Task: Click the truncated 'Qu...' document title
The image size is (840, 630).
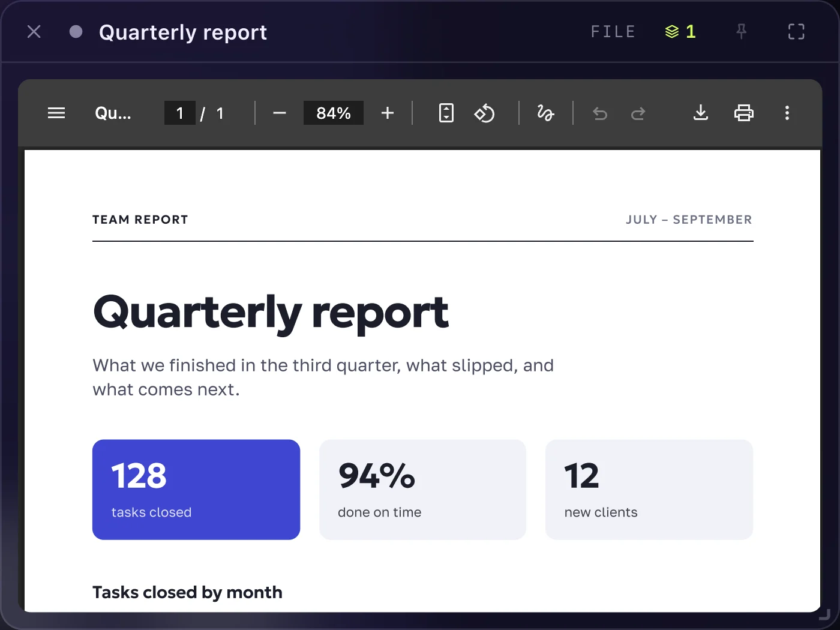Action: point(113,113)
